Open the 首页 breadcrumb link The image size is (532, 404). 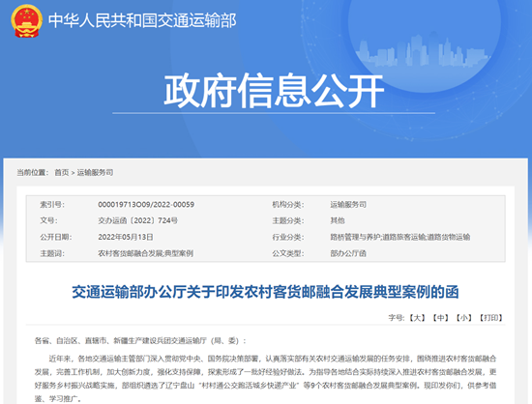tap(62, 172)
